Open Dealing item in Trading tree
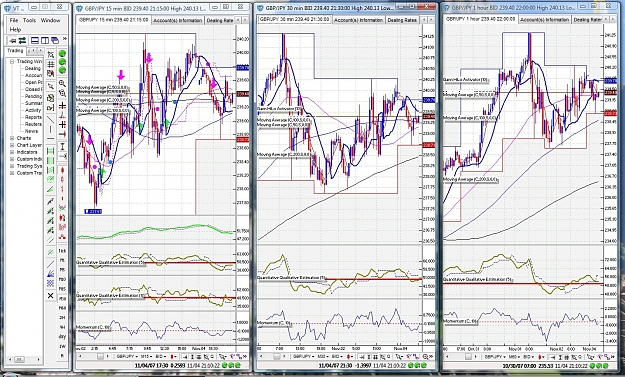Viewport: 625px width, 377px height. click(33, 68)
